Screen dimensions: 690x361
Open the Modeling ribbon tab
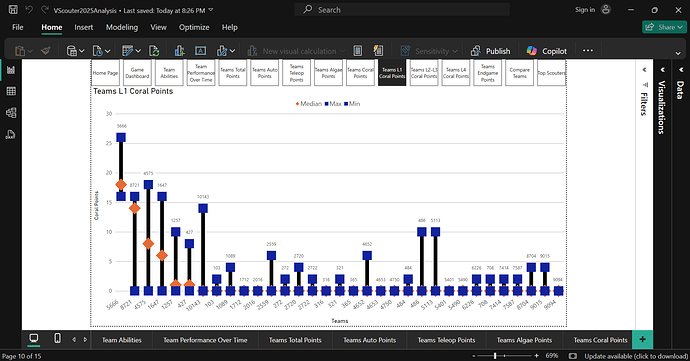[122, 27]
